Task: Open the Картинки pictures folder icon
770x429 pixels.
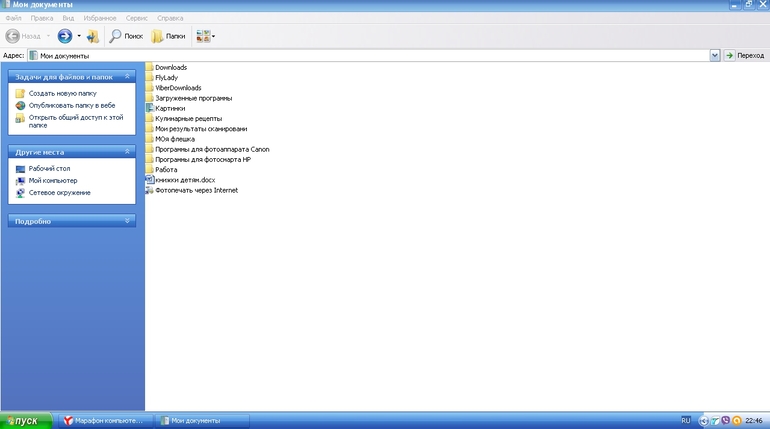Action: (150, 108)
